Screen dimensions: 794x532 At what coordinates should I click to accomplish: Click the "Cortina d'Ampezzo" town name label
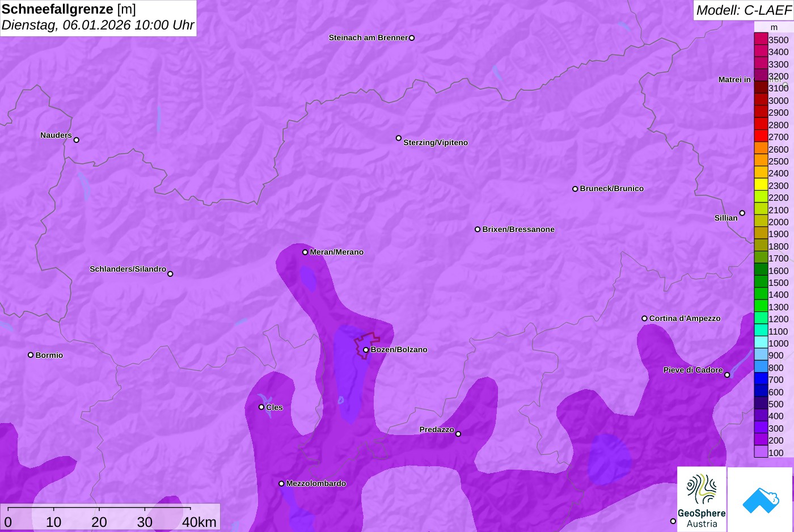685,318
